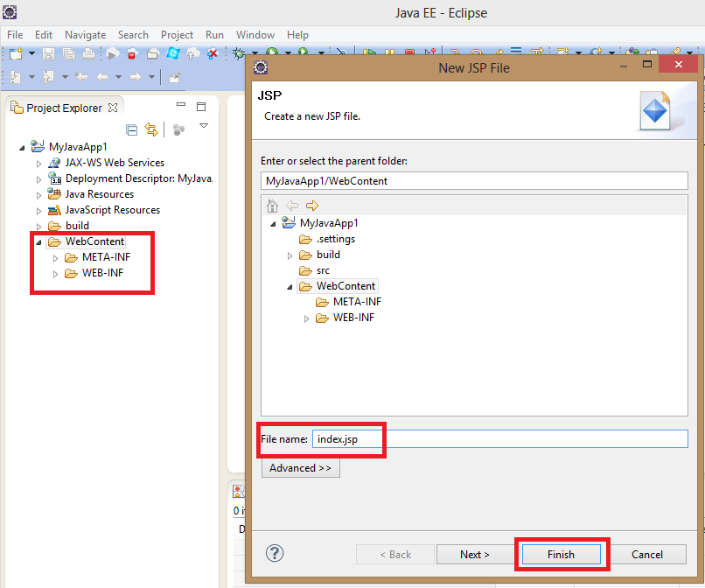Open dialog help question mark icon

275,553
